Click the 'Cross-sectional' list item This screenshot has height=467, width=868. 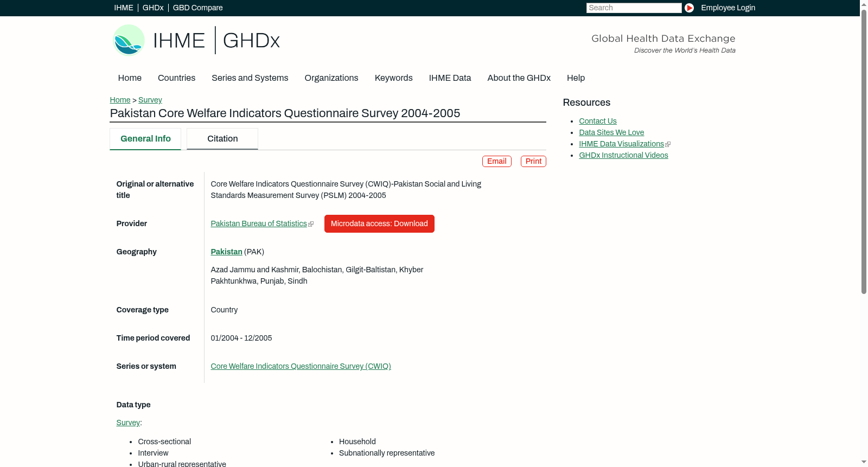tap(164, 442)
